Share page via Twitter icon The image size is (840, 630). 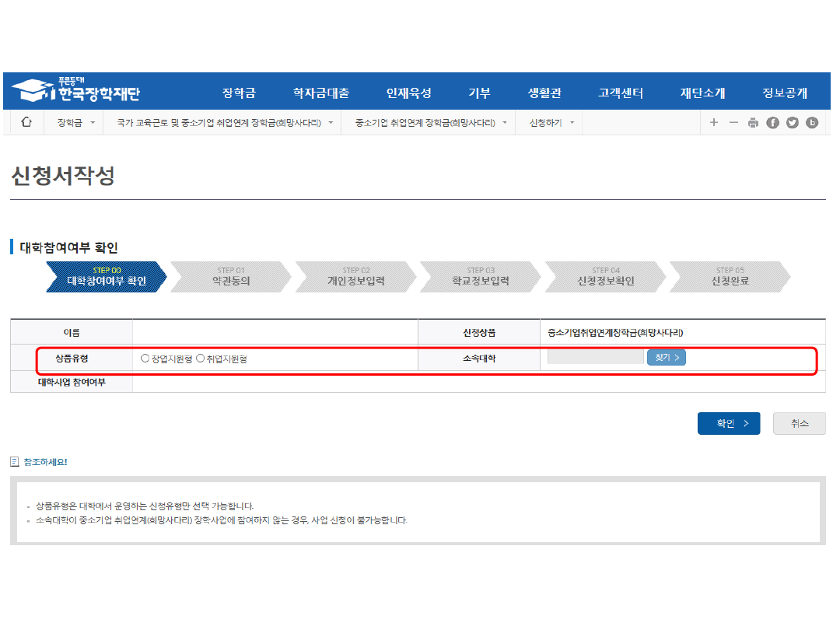click(x=792, y=123)
